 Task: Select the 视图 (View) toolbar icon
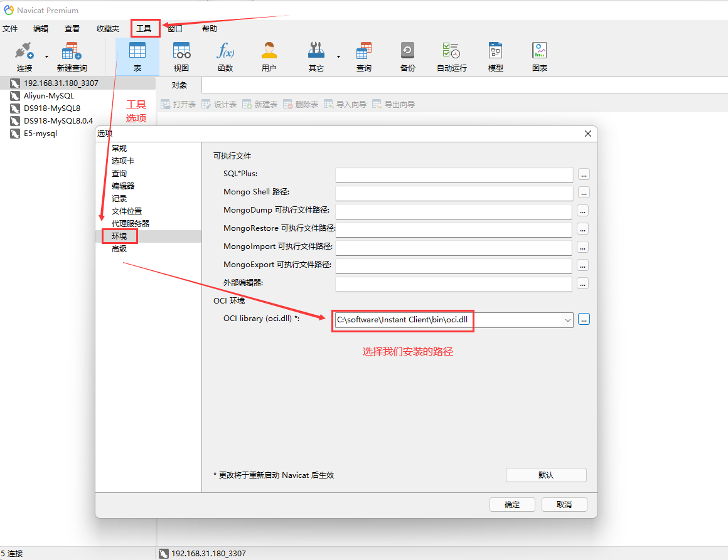181,56
